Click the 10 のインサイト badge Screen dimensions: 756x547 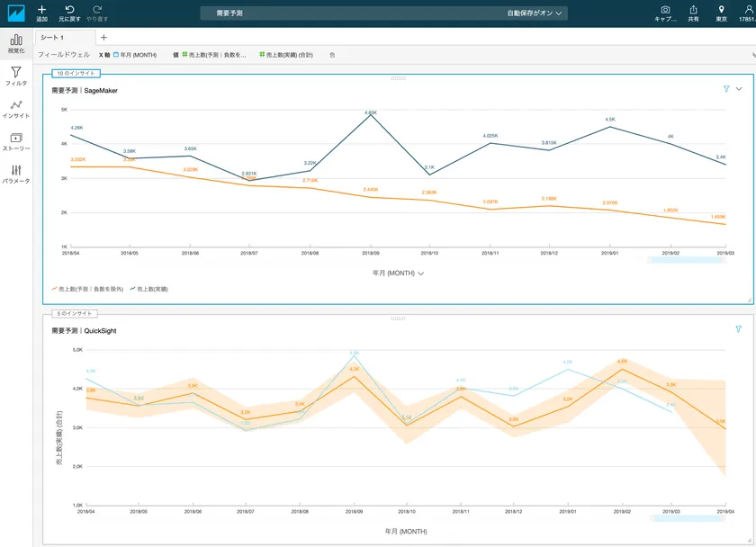pos(76,73)
